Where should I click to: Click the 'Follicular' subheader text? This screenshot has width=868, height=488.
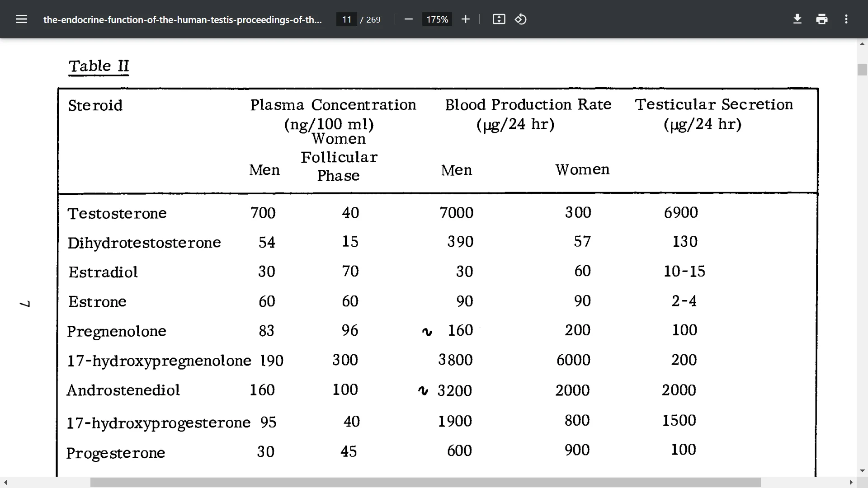339,157
